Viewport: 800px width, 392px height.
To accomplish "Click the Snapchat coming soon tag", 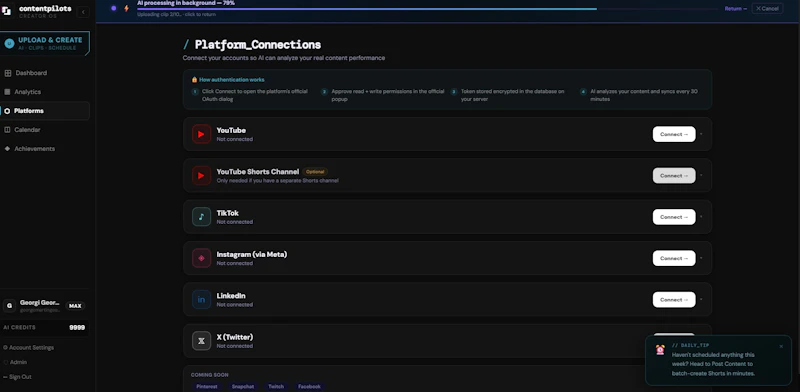I will point(242,387).
